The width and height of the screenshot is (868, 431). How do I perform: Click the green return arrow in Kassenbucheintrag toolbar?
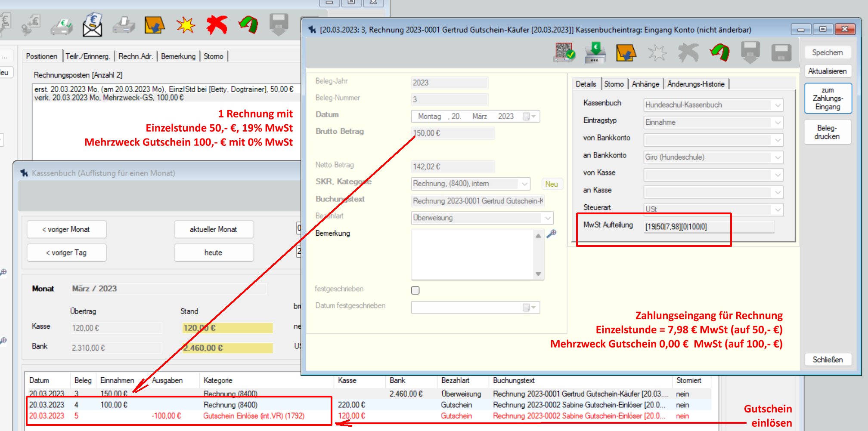click(x=719, y=53)
